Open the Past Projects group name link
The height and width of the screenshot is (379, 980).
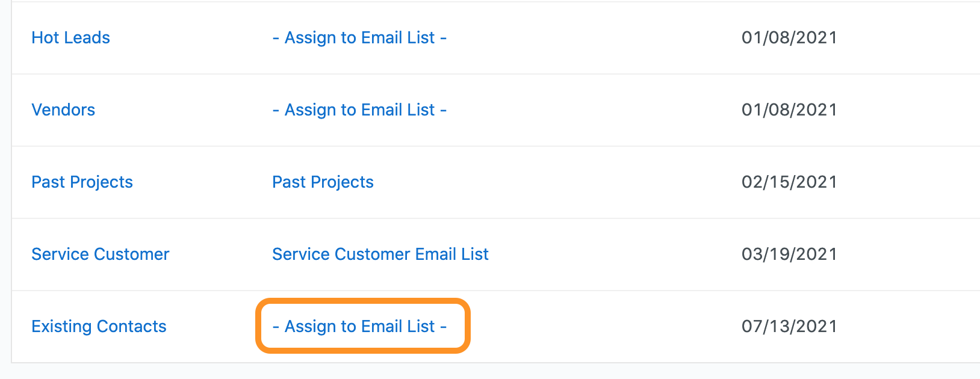pyautogui.click(x=82, y=182)
